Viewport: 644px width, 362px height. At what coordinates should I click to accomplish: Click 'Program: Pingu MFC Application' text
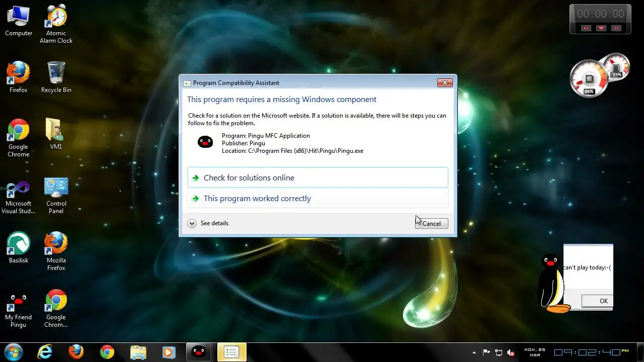pos(266,136)
